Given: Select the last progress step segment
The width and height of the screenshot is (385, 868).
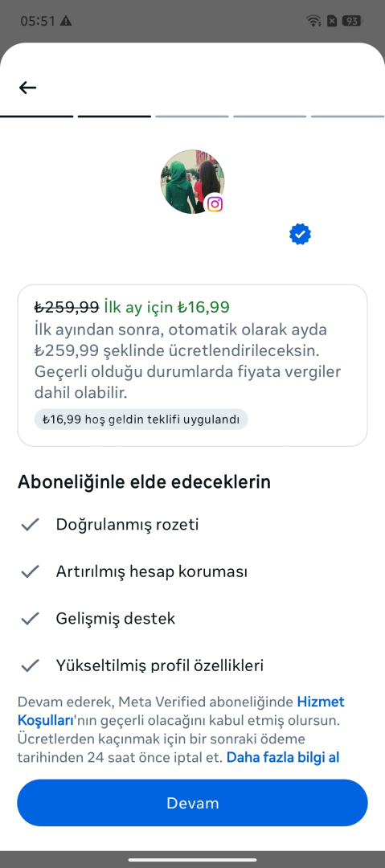Looking at the screenshot, I should pyautogui.click(x=348, y=117).
